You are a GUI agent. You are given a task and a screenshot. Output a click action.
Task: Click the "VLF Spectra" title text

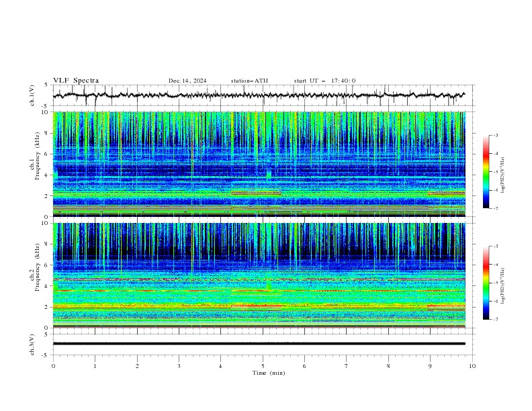pos(76,81)
